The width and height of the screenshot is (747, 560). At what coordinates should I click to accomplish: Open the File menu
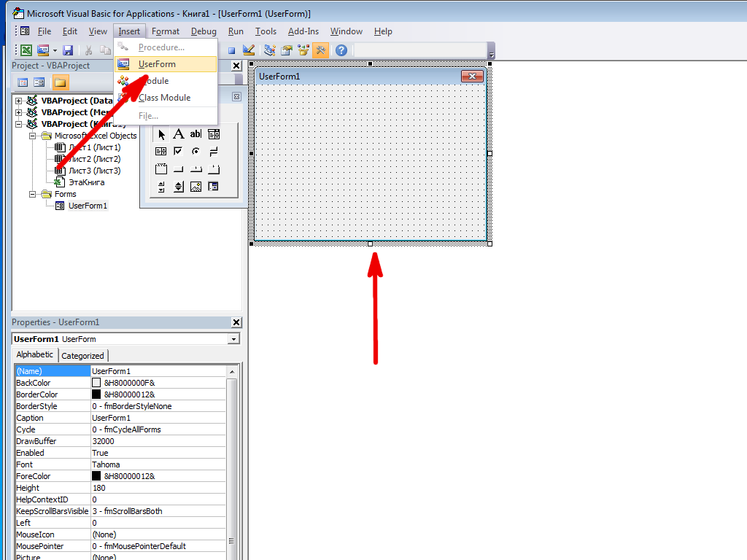pyautogui.click(x=44, y=31)
